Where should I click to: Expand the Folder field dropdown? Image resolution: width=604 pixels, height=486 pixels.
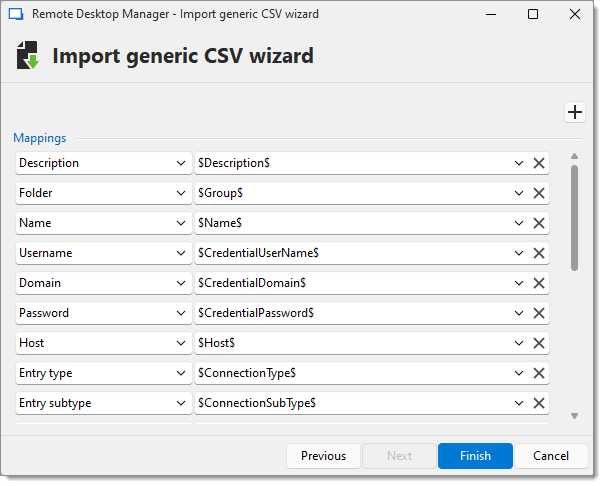pos(180,193)
